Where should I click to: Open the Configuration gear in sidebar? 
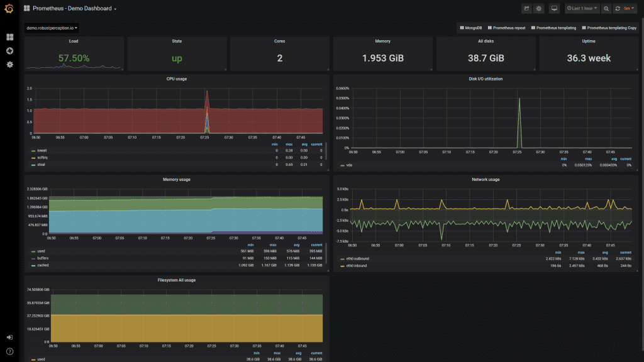pos(9,65)
